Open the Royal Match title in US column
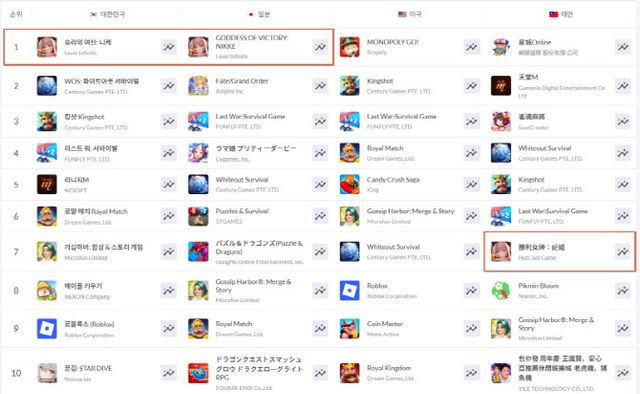Image resolution: width=640 pixels, height=394 pixels. click(x=385, y=148)
